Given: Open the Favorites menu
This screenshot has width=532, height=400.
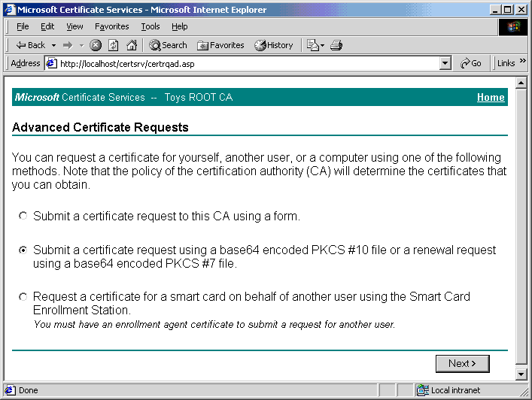Looking at the screenshot, I should [x=111, y=26].
